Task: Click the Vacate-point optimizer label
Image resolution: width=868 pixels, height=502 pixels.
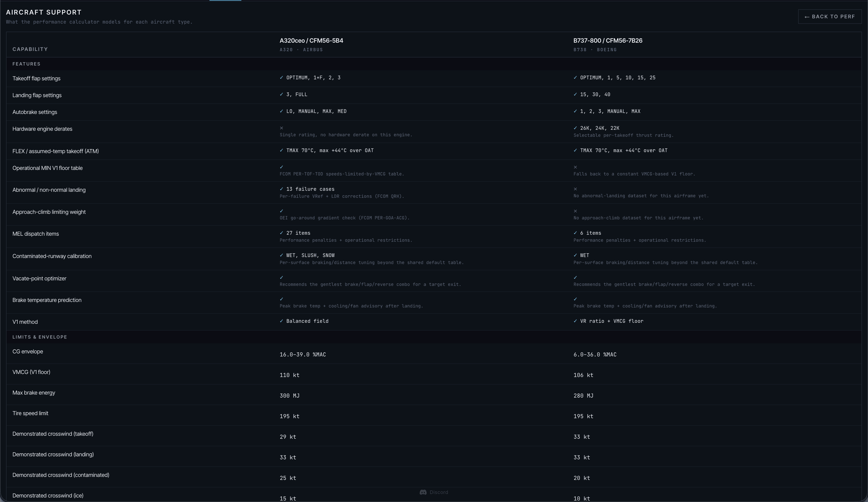Action: click(x=39, y=279)
